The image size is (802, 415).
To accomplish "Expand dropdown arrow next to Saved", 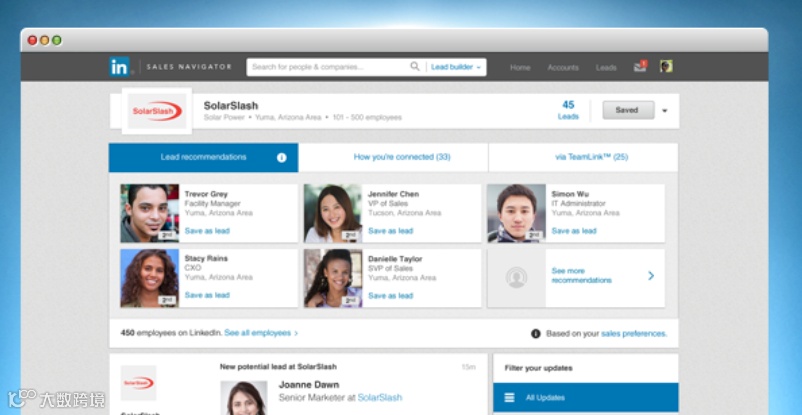I will pyautogui.click(x=664, y=111).
